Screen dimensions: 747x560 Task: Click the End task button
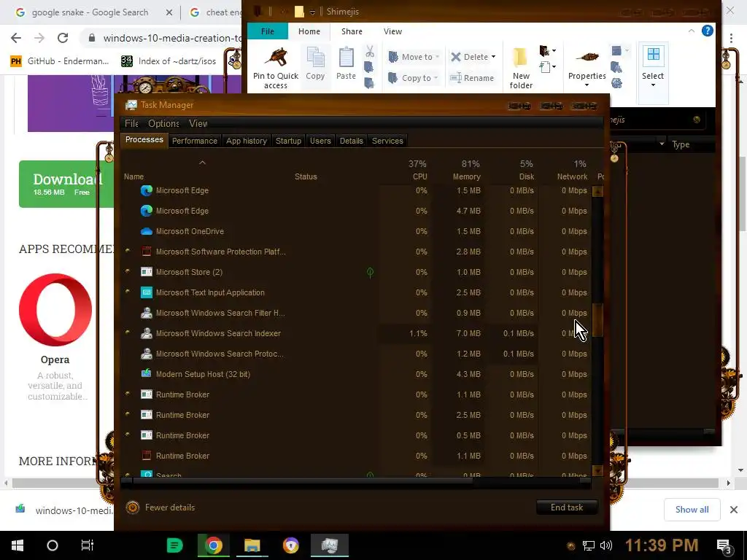[x=566, y=507]
